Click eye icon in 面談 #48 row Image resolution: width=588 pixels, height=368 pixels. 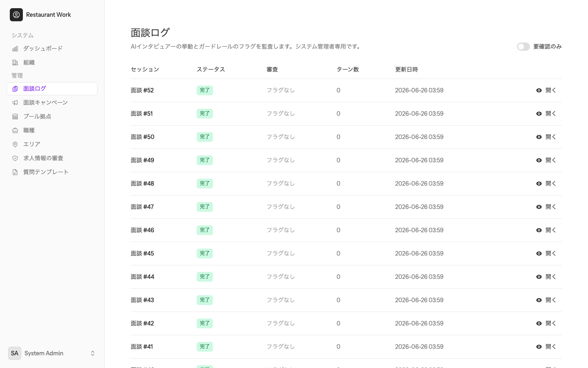pyautogui.click(x=539, y=184)
